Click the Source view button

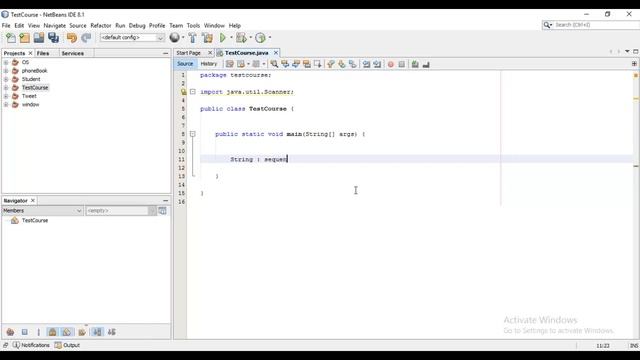pos(185,64)
